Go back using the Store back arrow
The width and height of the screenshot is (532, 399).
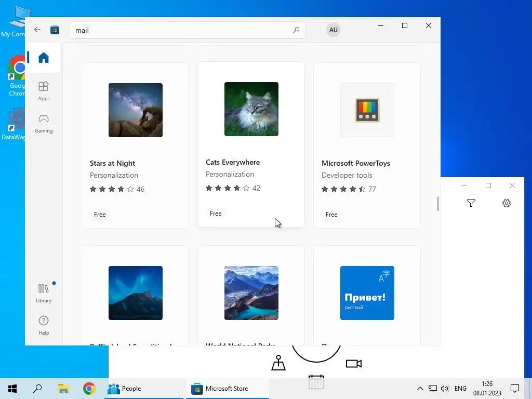(37, 30)
